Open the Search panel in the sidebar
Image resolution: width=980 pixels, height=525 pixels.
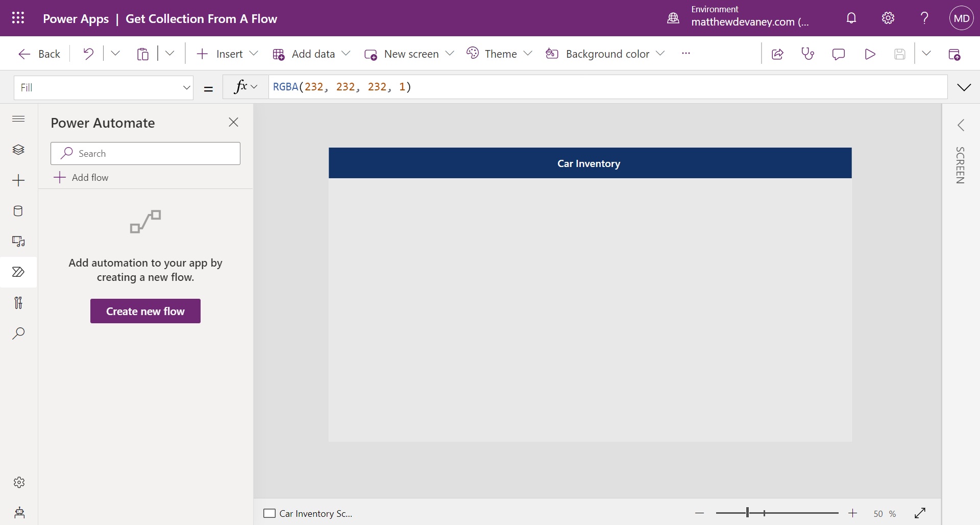[18, 333]
